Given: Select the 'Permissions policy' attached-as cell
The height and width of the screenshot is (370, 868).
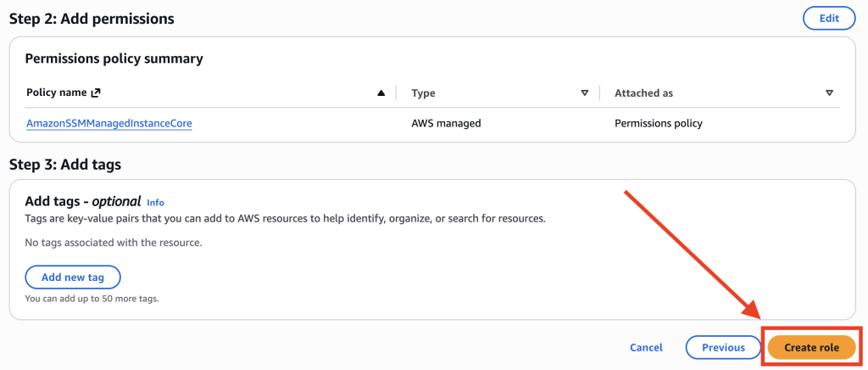Looking at the screenshot, I should [658, 124].
